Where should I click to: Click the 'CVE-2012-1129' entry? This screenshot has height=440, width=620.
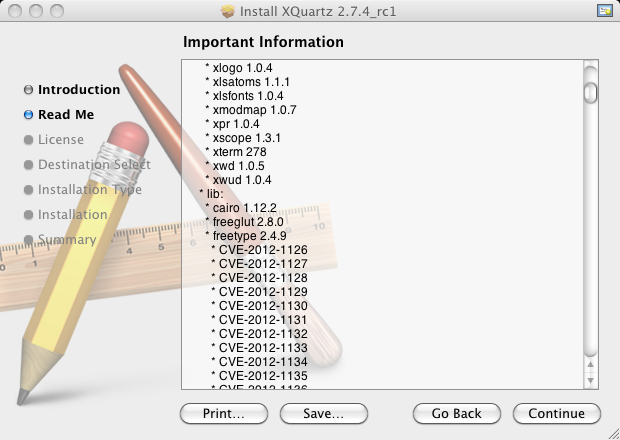[259, 292]
